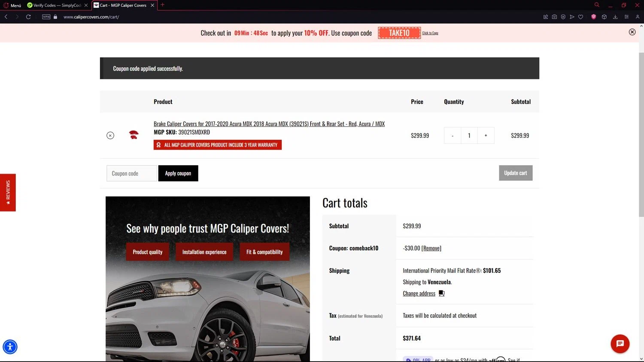Take a snapshot with the camera icon

(x=554, y=17)
